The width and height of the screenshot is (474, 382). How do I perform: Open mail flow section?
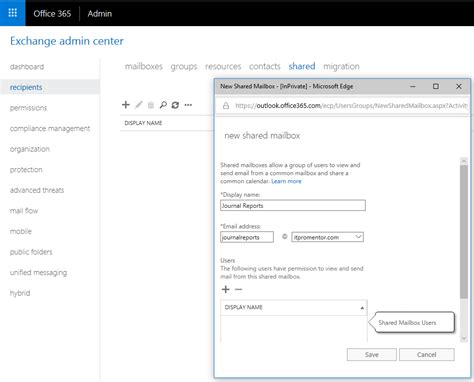(24, 211)
